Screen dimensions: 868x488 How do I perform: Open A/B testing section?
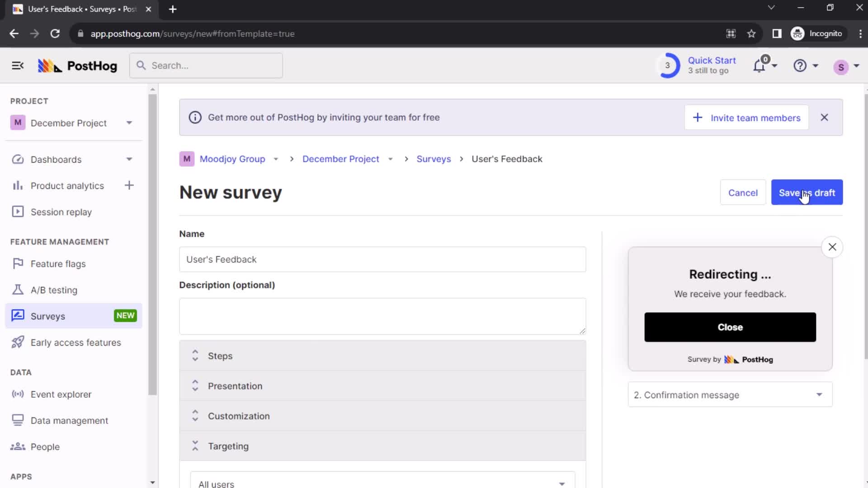(x=54, y=290)
